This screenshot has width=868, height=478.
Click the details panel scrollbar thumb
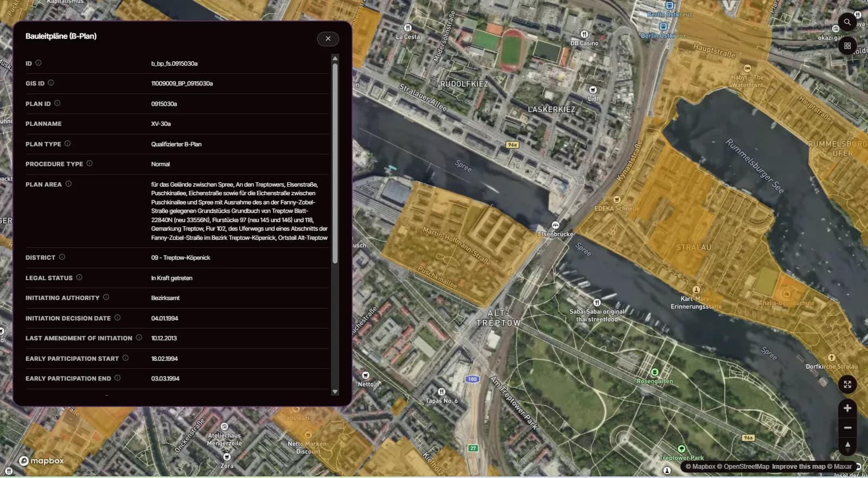335,163
